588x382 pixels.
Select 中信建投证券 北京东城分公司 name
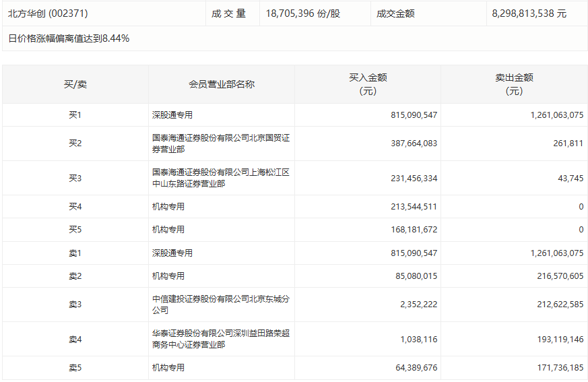(x=221, y=305)
